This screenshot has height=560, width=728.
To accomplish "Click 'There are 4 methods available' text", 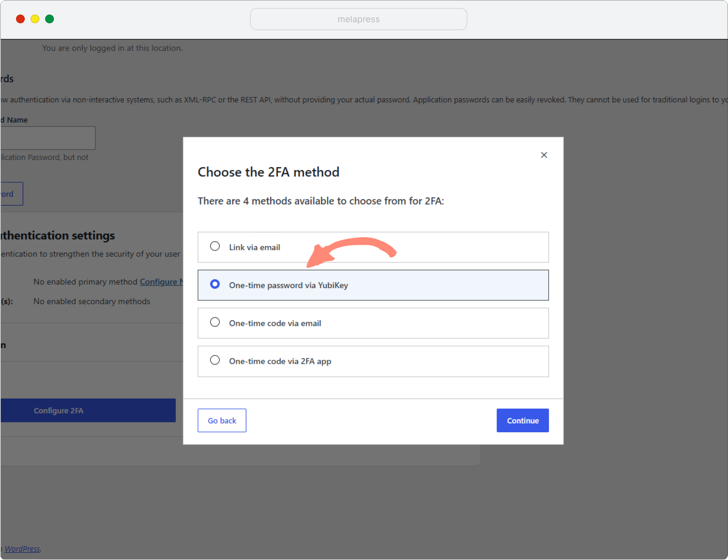I will tap(321, 201).
